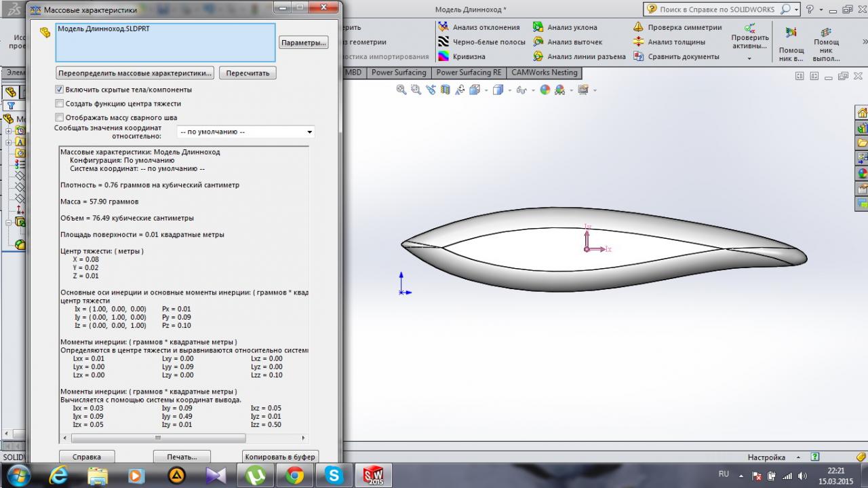Run Анализ уклона draft analysis

pyautogui.click(x=538, y=27)
